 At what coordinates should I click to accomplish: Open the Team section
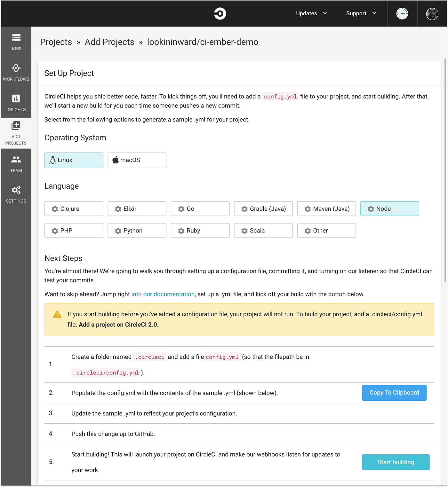(x=16, y=164)
